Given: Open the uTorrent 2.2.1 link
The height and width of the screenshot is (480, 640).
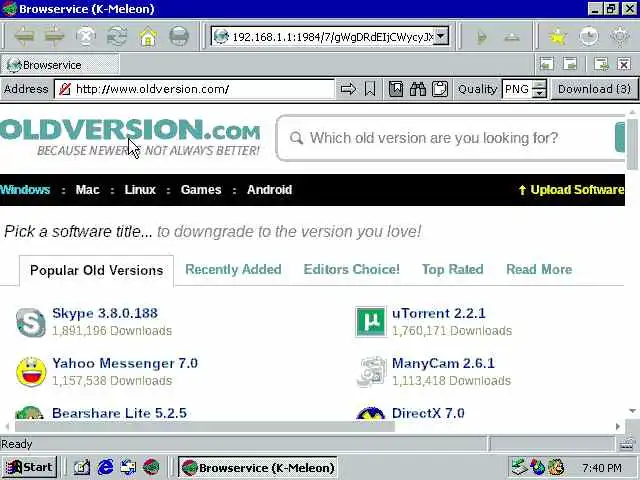Looking at the screenshot, I should click(x=438, y=313).
